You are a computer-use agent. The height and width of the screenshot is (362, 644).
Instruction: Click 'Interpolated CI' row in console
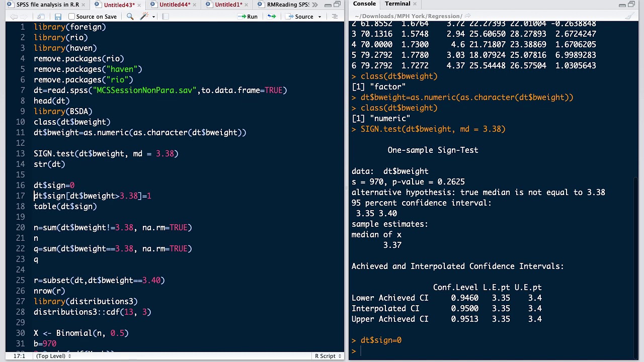(447, 309)
